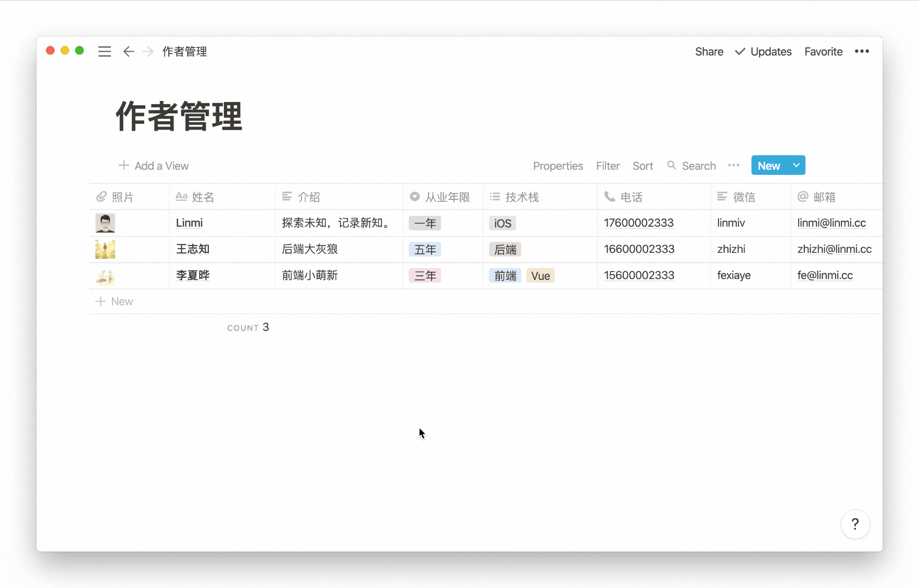
Task: Click the Vue tag
Action: point(540,275)
